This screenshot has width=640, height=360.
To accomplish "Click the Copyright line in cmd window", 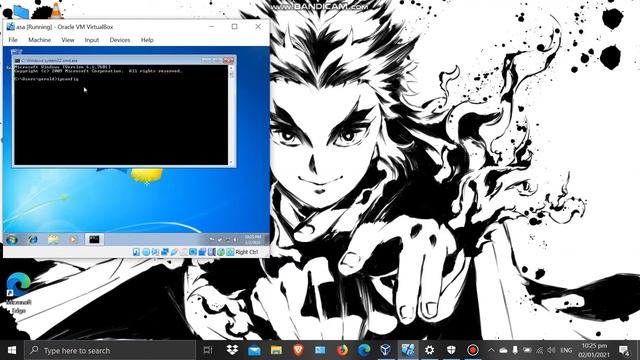I will pyautogui.click(x=98, y=71).
